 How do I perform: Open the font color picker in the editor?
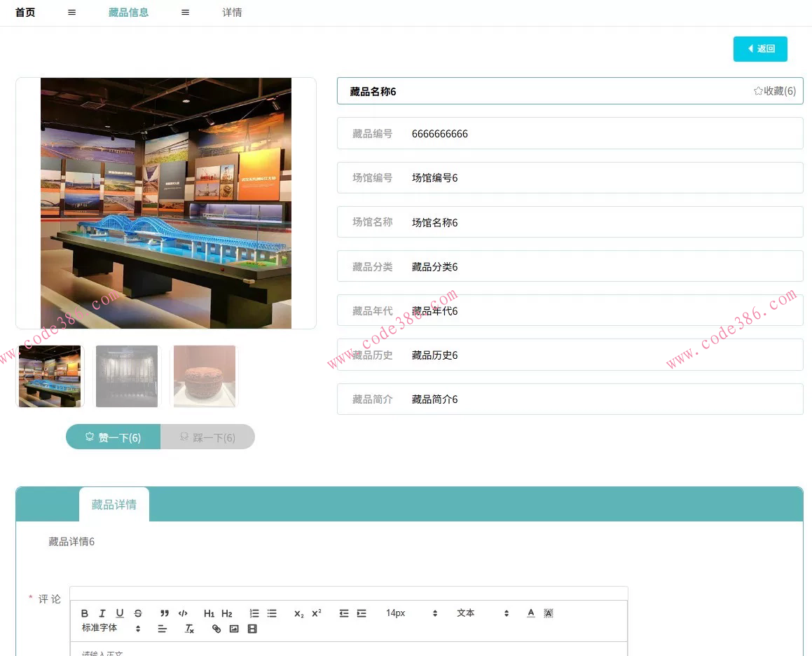pyautogui.click(x=530, y=613)
